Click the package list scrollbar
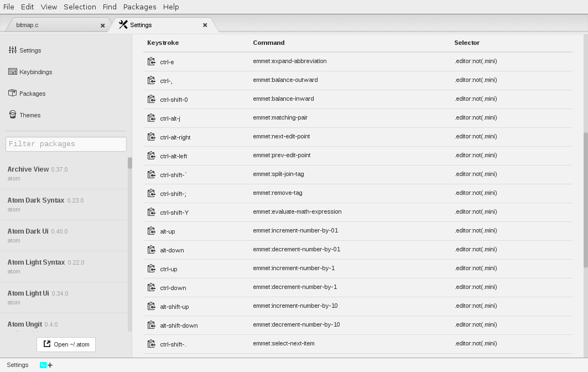 130,163
